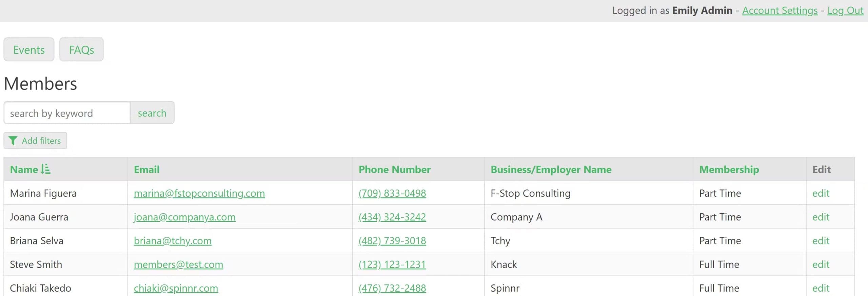
Task: Click the filter funnel icon
Action: pos(13,141)
